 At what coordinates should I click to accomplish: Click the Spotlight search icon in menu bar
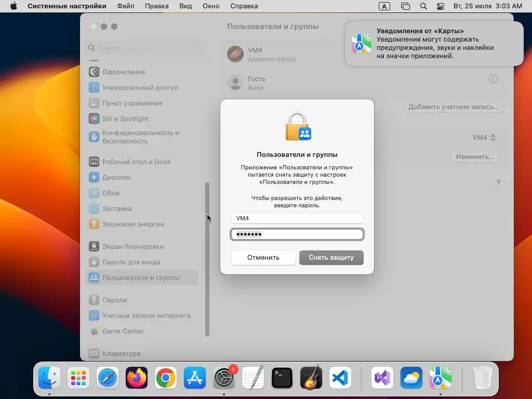(423, 6)
